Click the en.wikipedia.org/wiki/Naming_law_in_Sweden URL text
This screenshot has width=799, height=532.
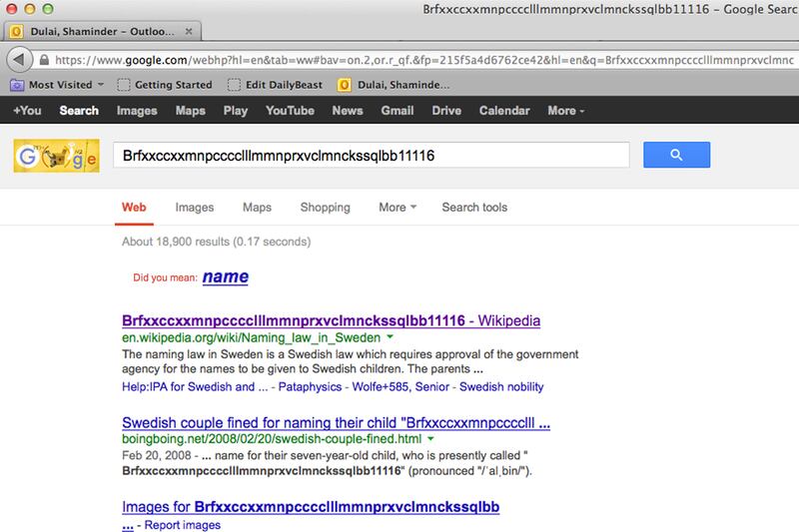[x=252, y=337]
